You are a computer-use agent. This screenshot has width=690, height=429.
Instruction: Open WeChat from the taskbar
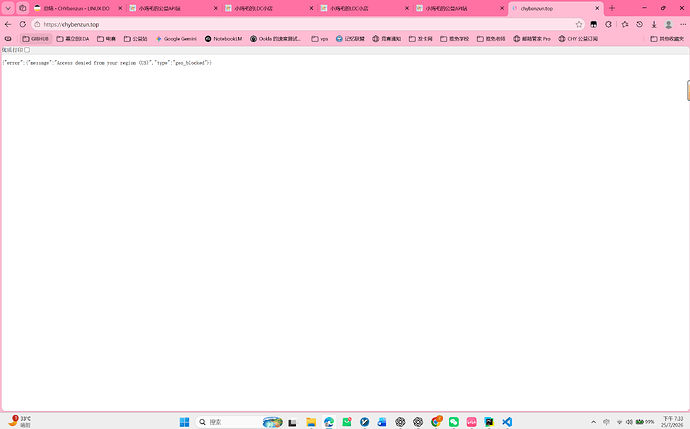(454, 422)
